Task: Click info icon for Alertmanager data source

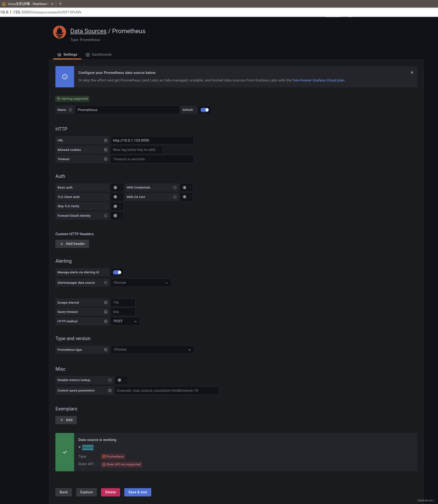Action: (106, 283)
